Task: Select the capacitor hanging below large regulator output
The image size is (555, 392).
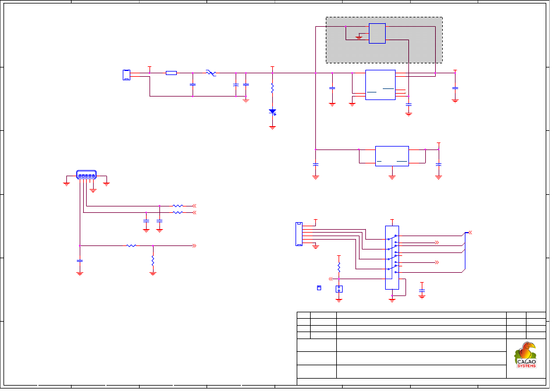Action: (x=409, y=105)
